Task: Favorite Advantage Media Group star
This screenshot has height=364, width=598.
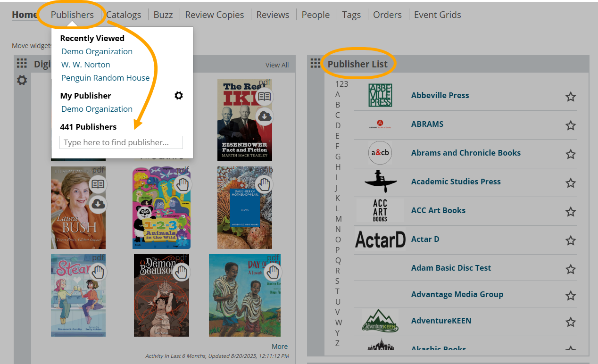Action: tap(571, 296)
